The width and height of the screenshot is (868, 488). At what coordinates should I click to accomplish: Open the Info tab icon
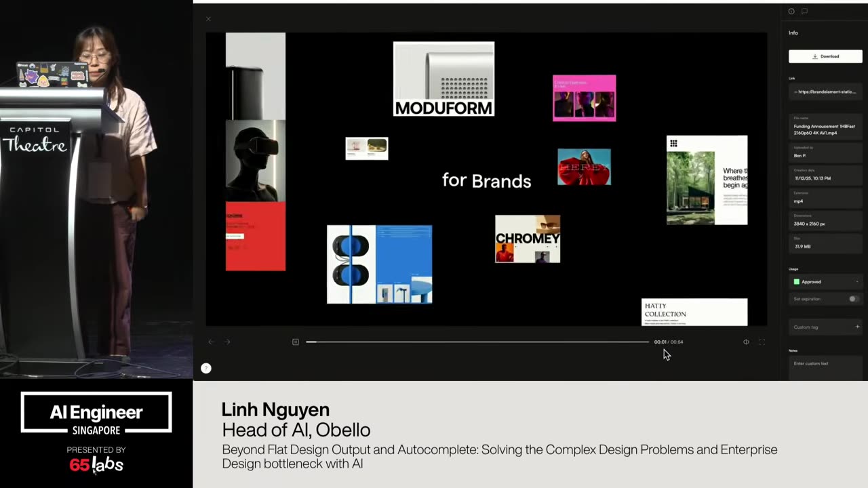pos(791,12)
